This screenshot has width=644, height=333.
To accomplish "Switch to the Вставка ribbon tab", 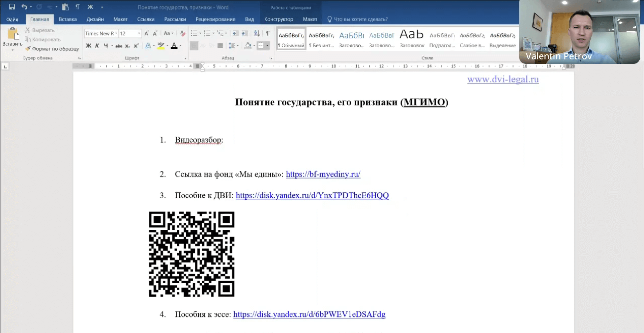I will [x=67, y=19].
